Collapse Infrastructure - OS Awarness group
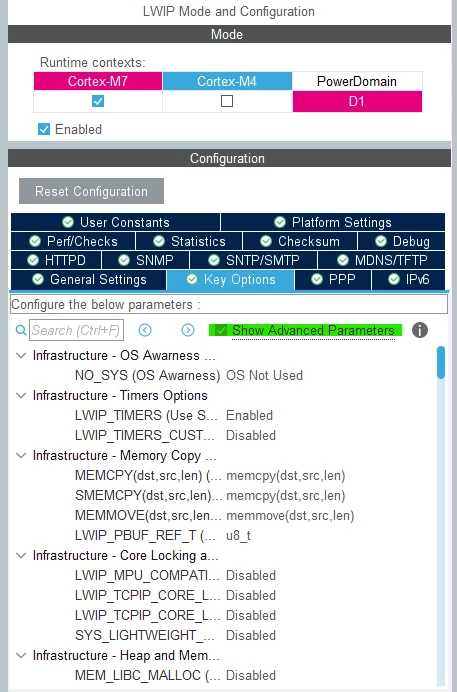The width and height of the screenshot is (457, 692). tap(21, 355)
